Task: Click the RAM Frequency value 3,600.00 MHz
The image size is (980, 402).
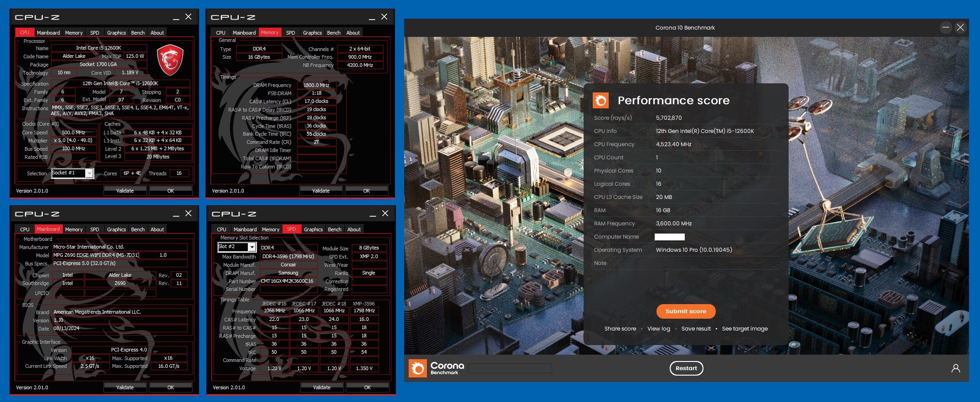Action: click(674, 224)
